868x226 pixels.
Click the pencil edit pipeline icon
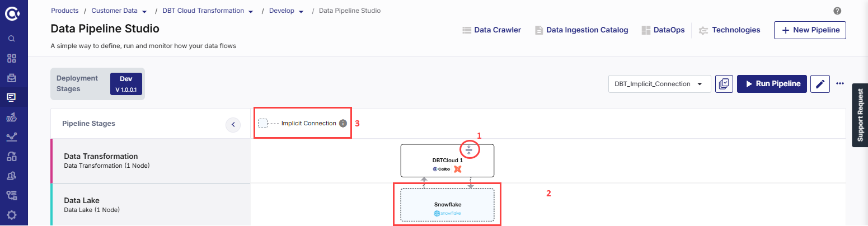click(x=820, y=84)
